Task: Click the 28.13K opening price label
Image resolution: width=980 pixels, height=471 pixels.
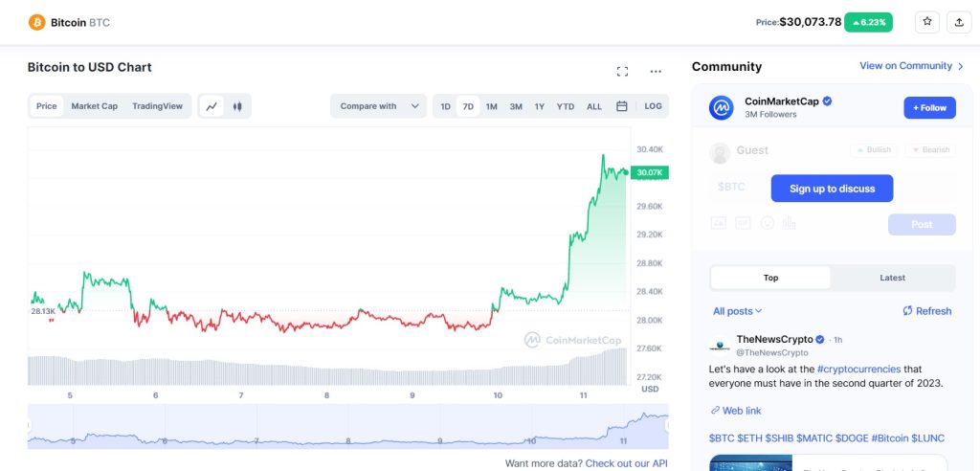Action: [43, 311]
